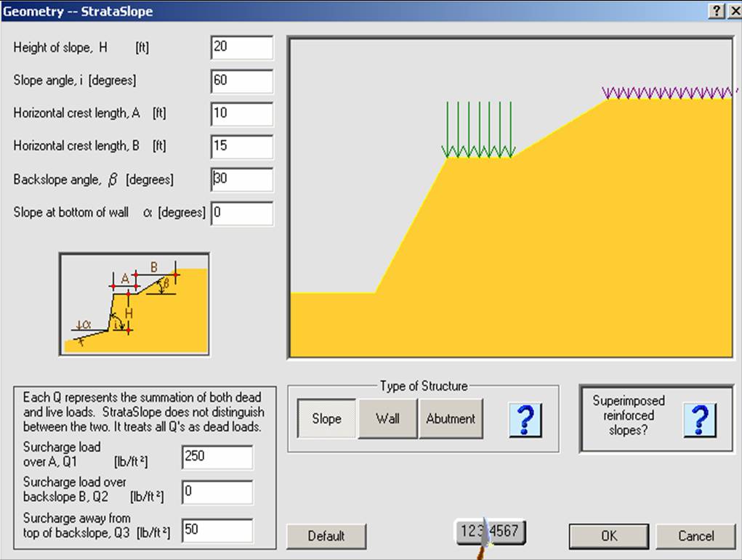Click the Type of Structure help icon
The image size is (742, 560).
coord(525,419)
